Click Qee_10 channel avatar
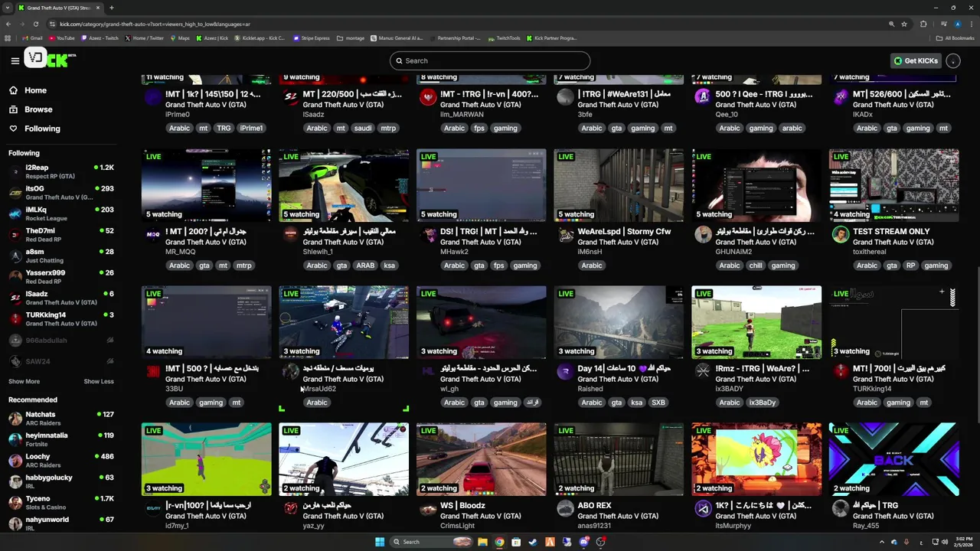The image size is (980, 551). [703, 96]
